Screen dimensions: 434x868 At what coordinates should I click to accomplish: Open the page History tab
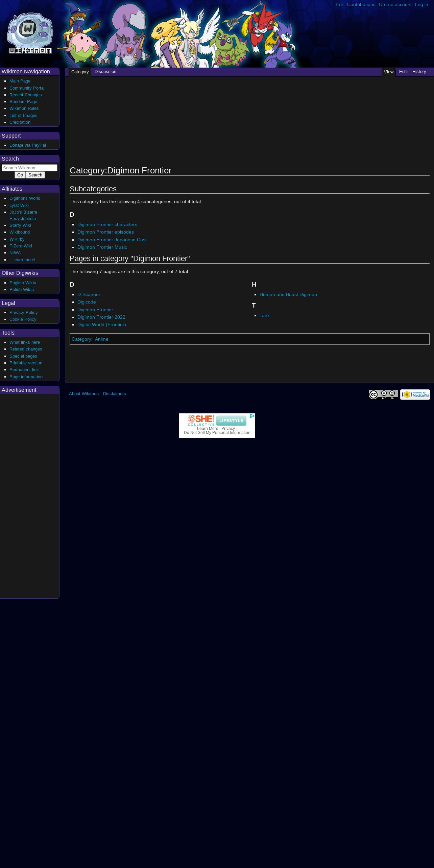point(419,72)
